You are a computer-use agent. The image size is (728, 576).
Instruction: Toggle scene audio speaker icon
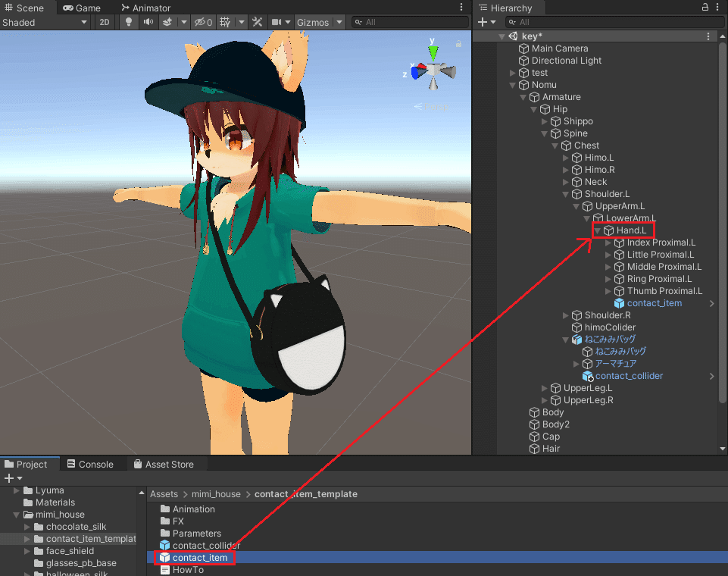148,22
